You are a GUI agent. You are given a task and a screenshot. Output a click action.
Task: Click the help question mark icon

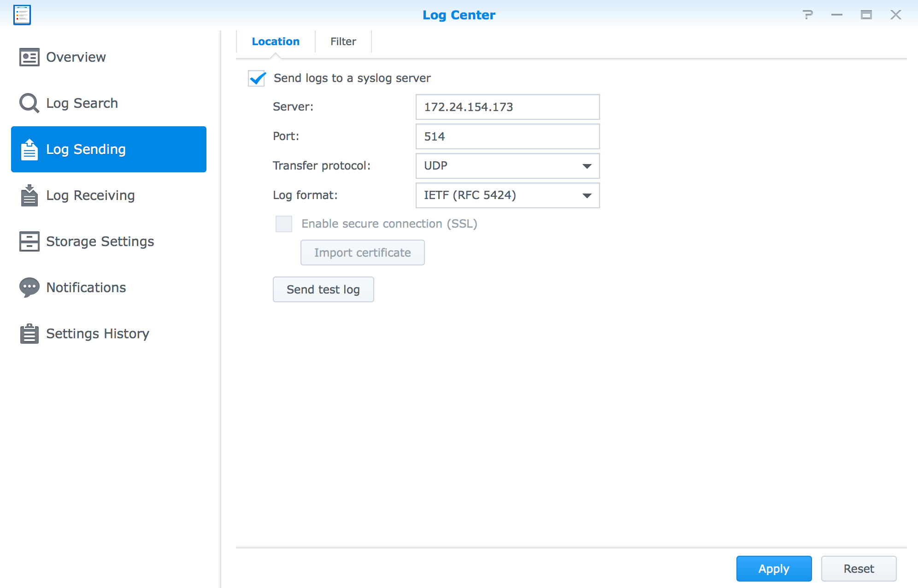point(807,15)
